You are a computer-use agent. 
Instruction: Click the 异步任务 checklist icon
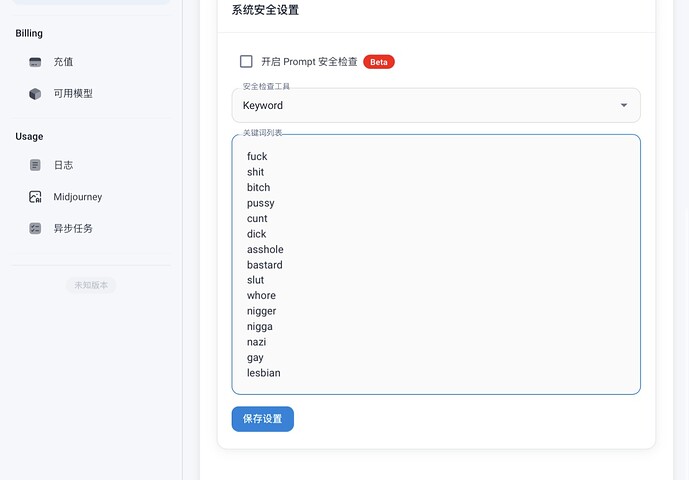(35, 228)
